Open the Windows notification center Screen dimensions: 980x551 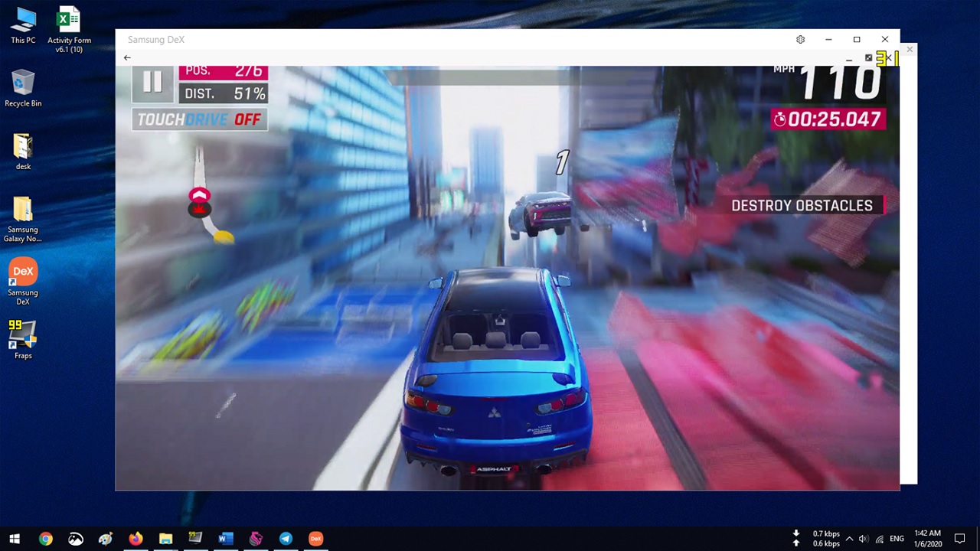pyautogui.click(x=959, y=539)
